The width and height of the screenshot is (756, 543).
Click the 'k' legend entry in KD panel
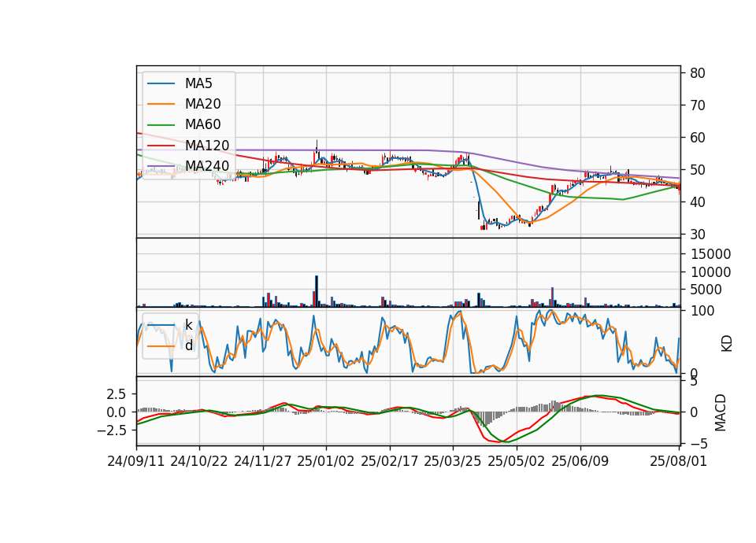(188, 325)
